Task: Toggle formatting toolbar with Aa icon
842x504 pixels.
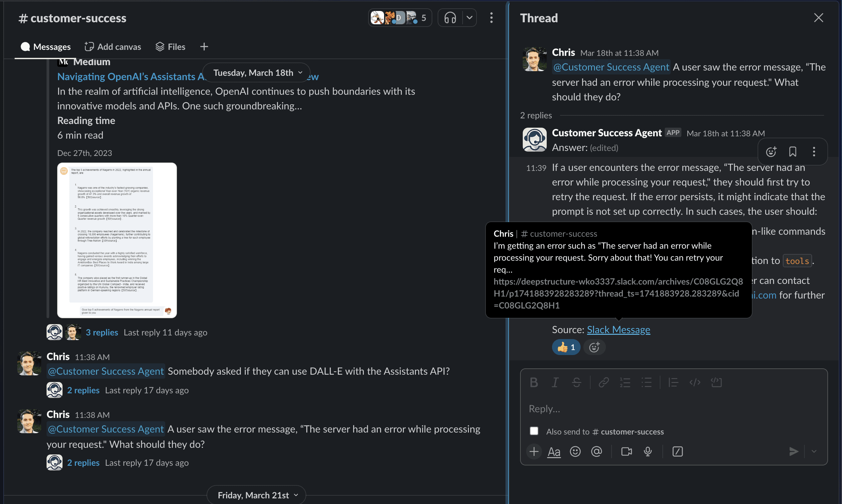Action: click(x=554, y=452)
